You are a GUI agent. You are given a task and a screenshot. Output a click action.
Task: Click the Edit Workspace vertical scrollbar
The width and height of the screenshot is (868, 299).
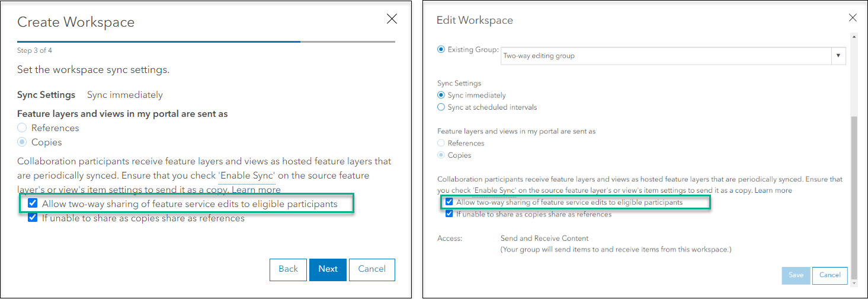853,190
